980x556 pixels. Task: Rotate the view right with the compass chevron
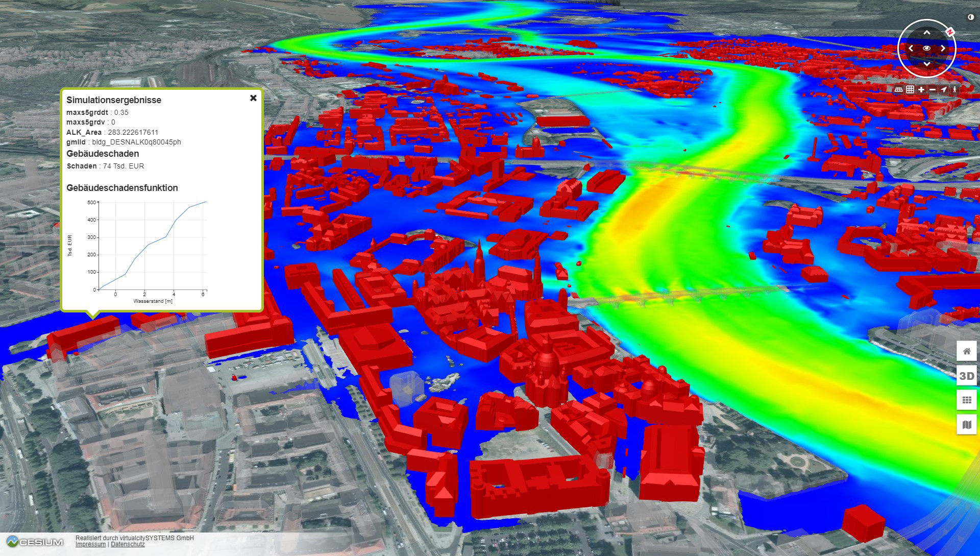943,49
